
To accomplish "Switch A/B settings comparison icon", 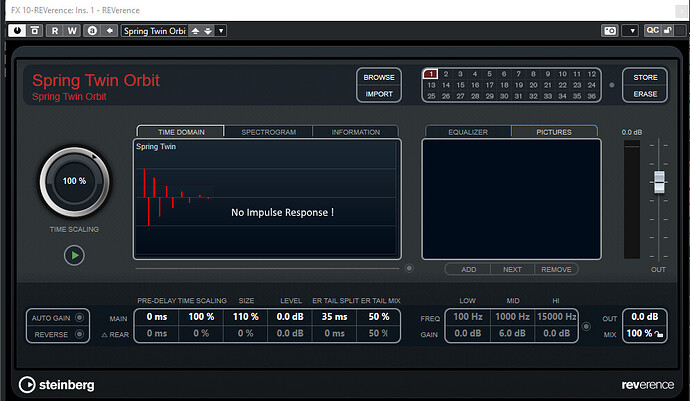I will pyautogui.click(x=92, y=31).
